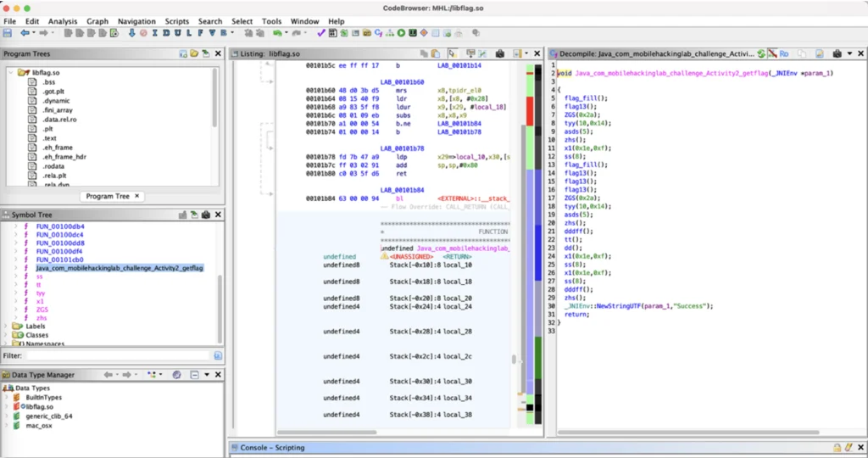Close the Listing panel
868x458 pixels.
(x=537, y=53)
